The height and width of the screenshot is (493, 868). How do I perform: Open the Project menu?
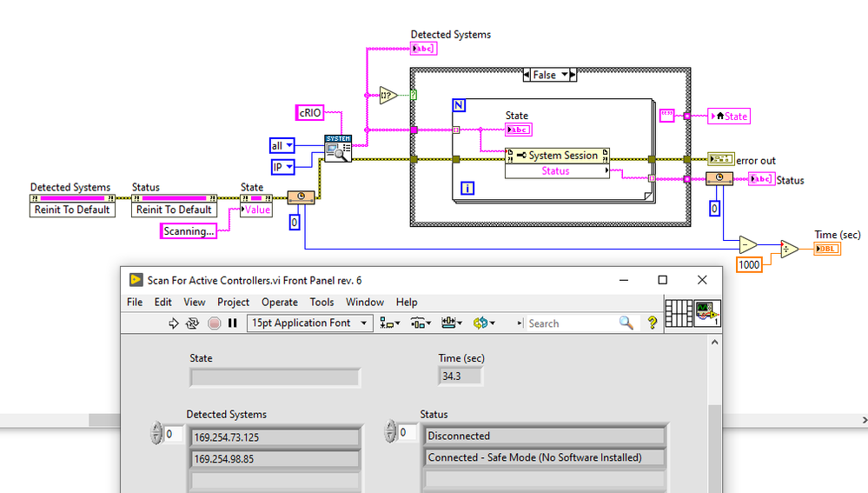click(x=233, y=302)
